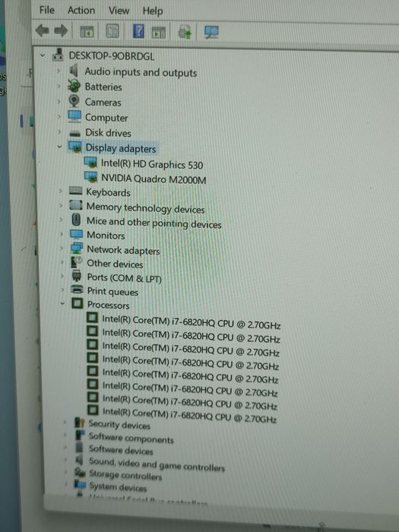Screen dimensions: 399x532
Task: Click the Audio inputs speaker icon
Action: tap(74, 71)
